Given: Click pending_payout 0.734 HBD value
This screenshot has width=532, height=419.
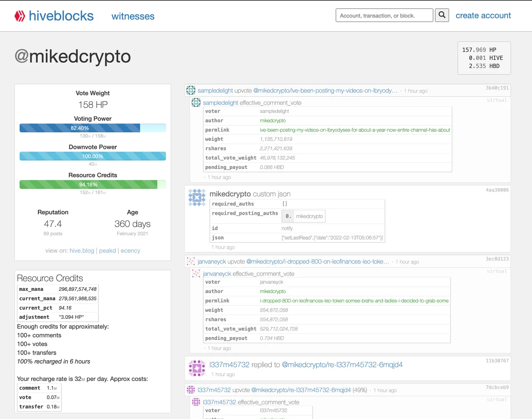Looking at the screenshot, I should point(272,338).
